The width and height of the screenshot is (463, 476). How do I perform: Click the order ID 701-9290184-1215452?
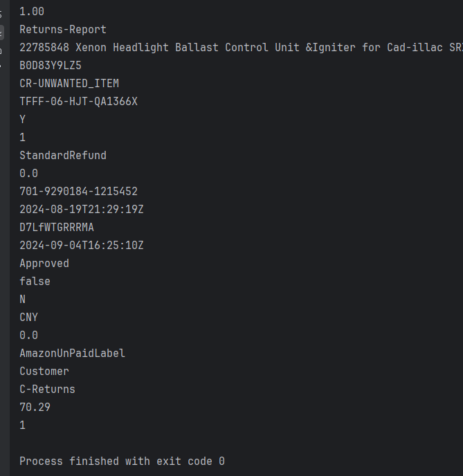78,192
